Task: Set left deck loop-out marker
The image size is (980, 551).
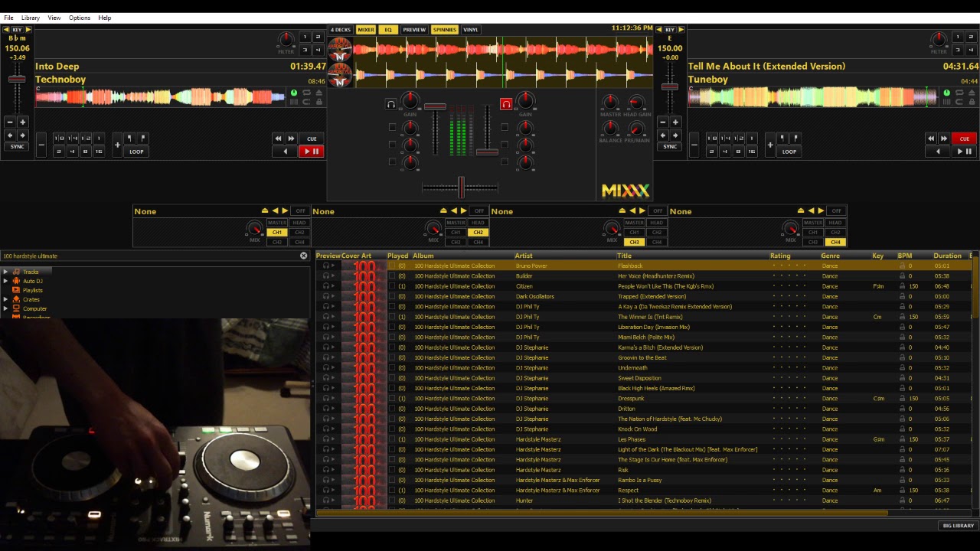Action: point(143,139)
